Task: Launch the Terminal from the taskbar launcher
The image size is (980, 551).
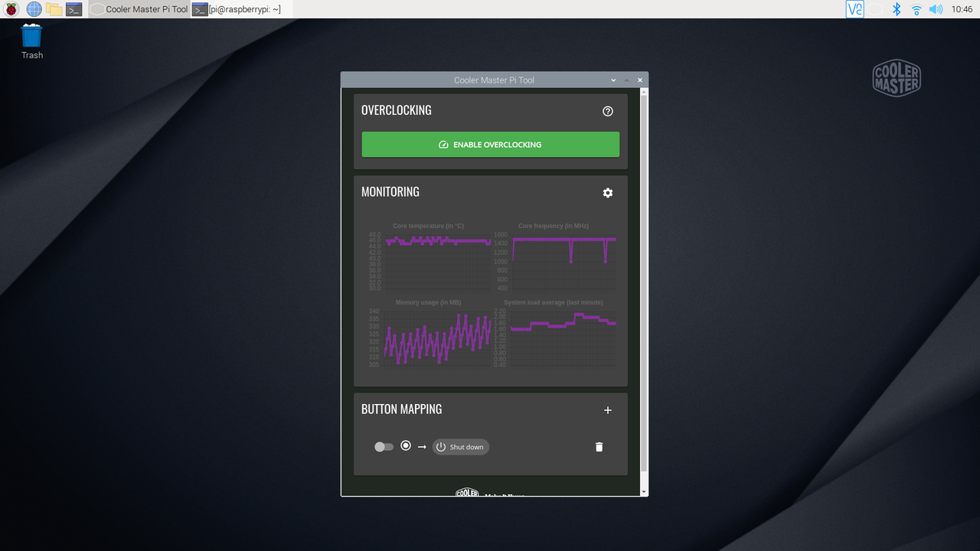Action: 73,9
